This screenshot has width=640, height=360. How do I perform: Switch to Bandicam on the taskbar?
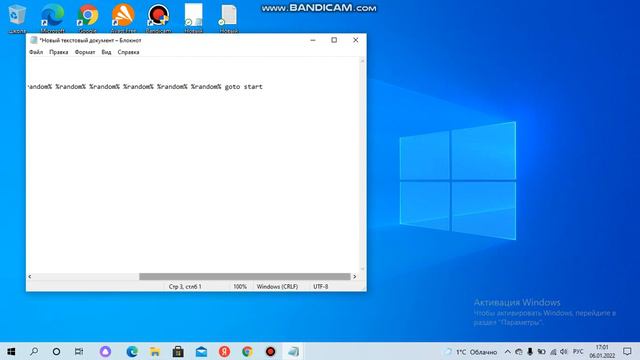tap(270, 351)
